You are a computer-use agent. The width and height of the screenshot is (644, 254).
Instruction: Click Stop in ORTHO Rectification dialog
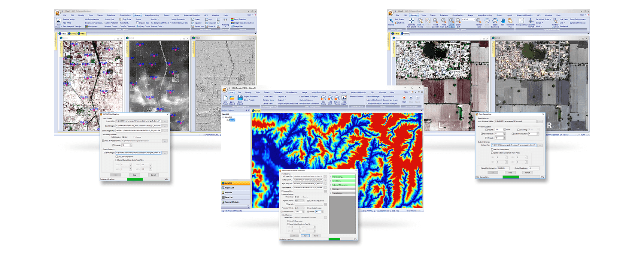(x=134, y=175)
